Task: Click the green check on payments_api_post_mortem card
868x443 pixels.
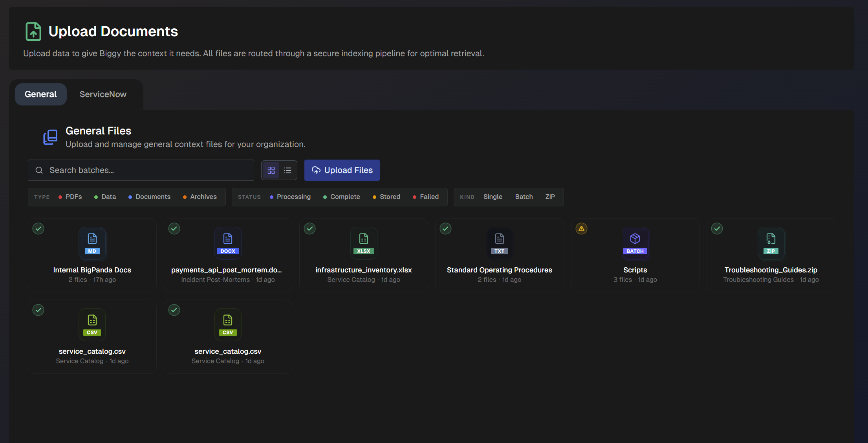Action: 174,228
